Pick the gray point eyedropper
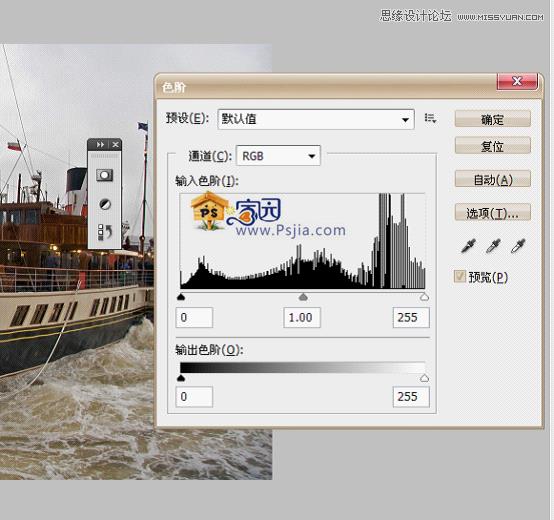Screen dimensions: 554x520 click(x=493, y=246)
